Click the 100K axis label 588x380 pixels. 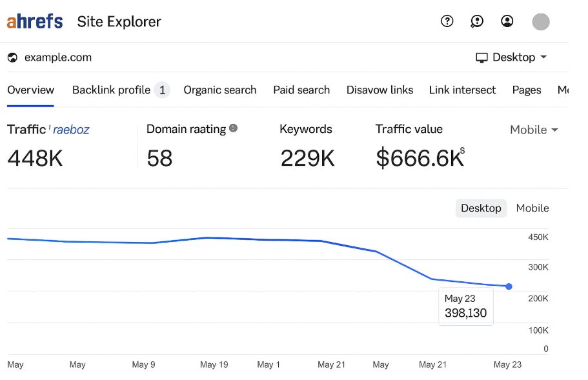[x=538, y=330]
